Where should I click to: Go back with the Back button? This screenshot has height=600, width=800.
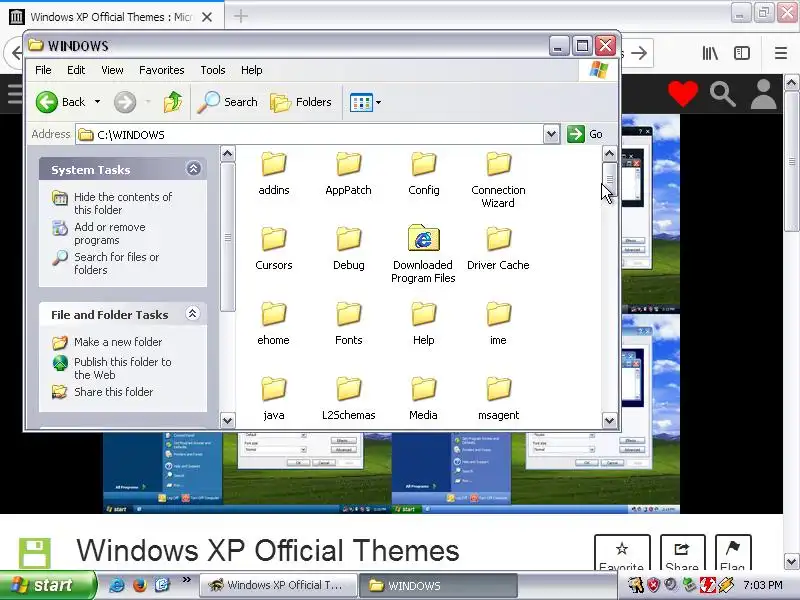pyautogui.click(x=61, y=102)
